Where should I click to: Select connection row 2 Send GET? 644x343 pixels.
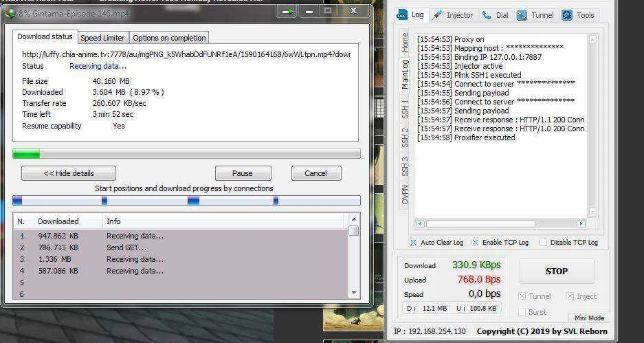point(181,247)
